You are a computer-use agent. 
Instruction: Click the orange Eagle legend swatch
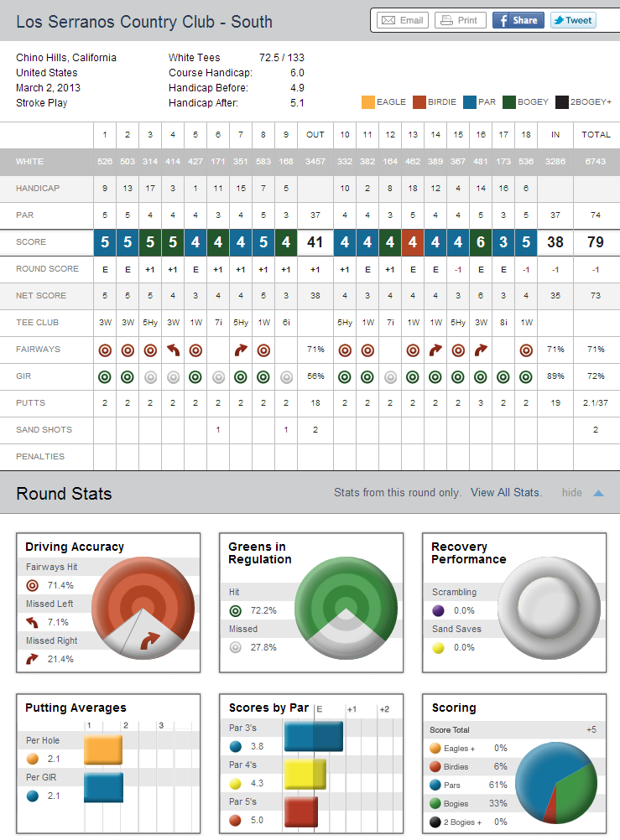pyautogui.click(x=367, y=102)
